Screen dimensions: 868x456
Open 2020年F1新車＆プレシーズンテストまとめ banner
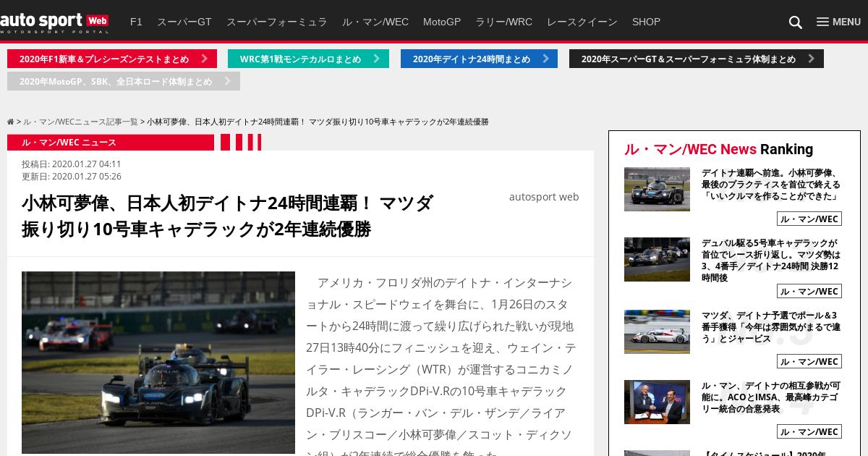[x=112, y=59]
